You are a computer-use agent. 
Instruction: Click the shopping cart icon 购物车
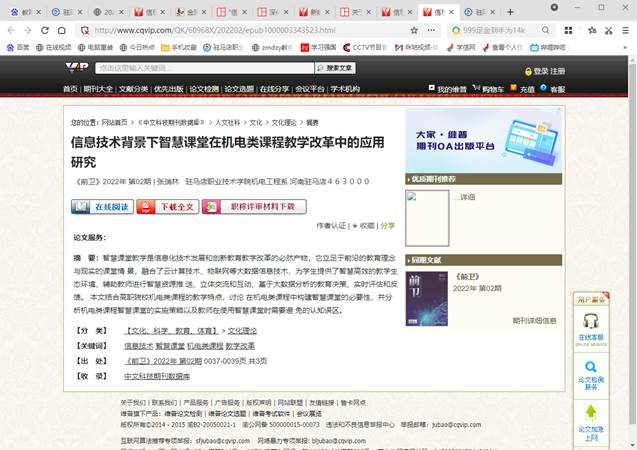click(x=477, y=88)
